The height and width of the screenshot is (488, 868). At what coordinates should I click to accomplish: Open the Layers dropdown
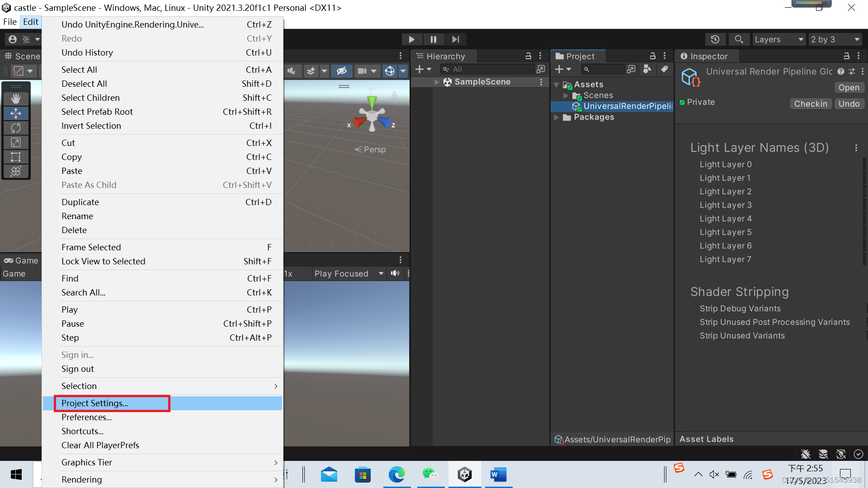tap(778, 39)
